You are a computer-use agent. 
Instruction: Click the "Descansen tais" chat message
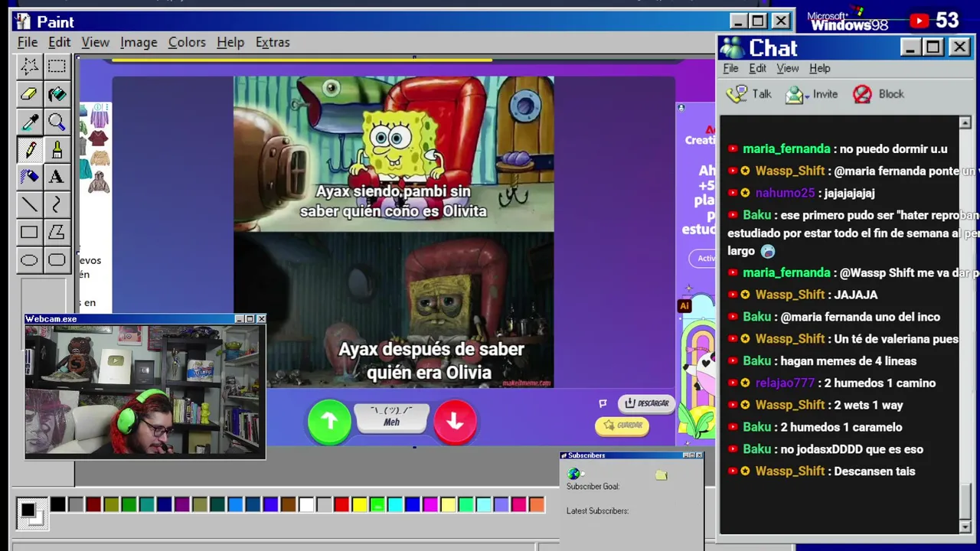click(874, 471)
